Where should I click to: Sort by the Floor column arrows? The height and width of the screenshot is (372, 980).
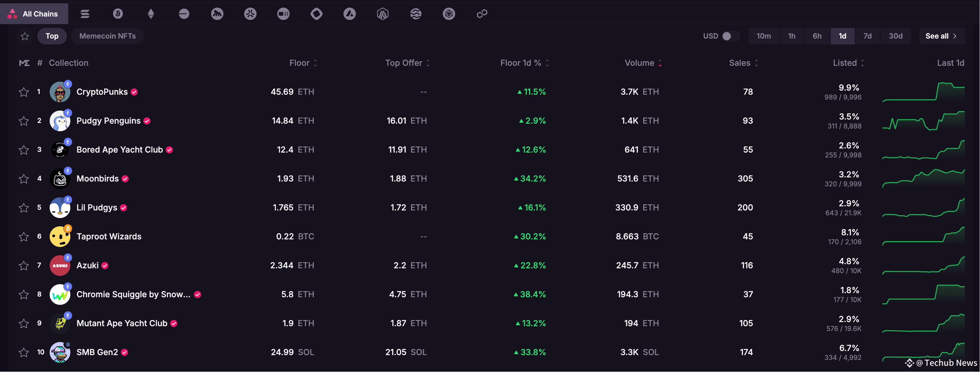click(316, 63)
